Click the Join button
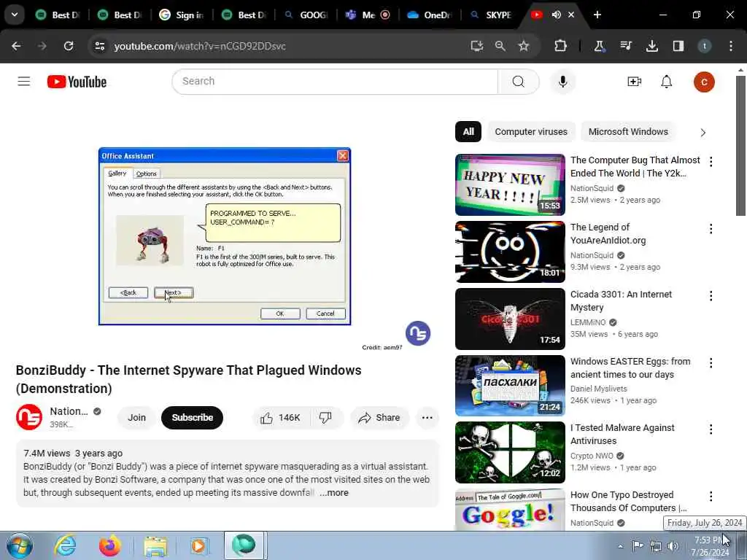747x560 pixels. click(136, 418)
